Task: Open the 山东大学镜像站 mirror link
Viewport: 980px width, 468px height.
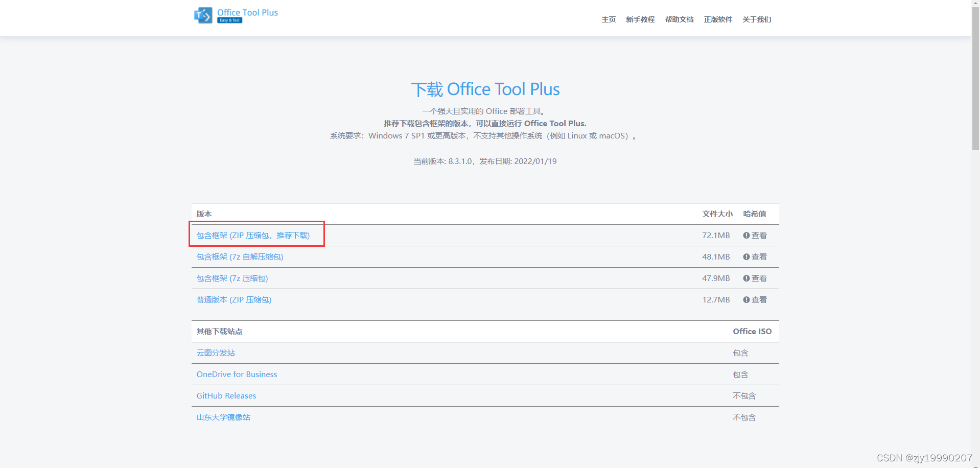Action: [x=223, y=417]
